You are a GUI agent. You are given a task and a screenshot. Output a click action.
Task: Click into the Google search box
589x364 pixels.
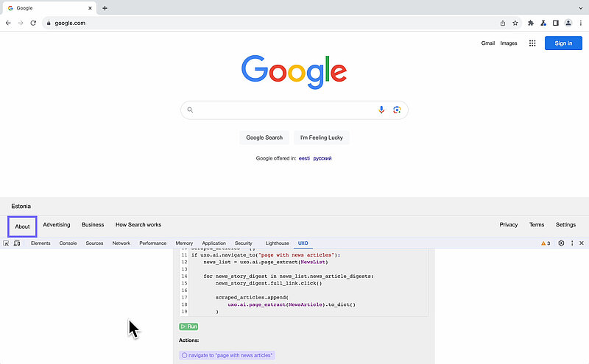click(283, 110)
